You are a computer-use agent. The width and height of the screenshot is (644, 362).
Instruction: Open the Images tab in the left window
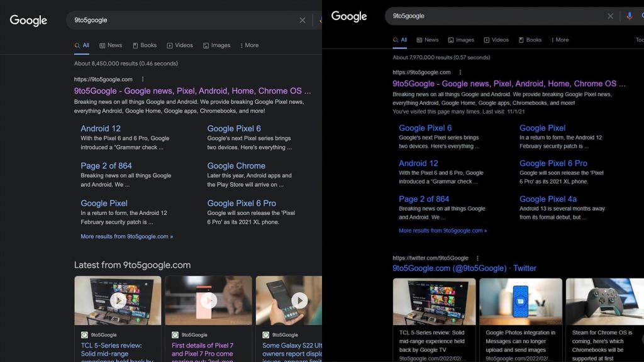[x=216, y=45]
